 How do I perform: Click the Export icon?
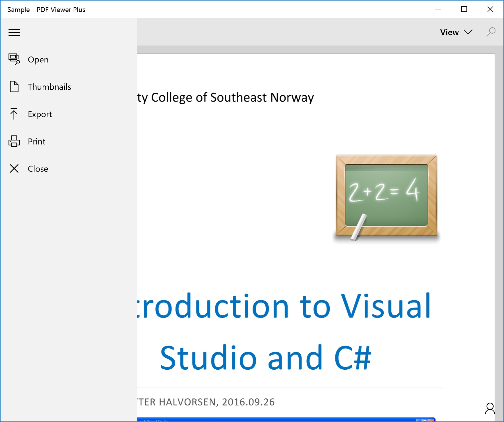14,114
